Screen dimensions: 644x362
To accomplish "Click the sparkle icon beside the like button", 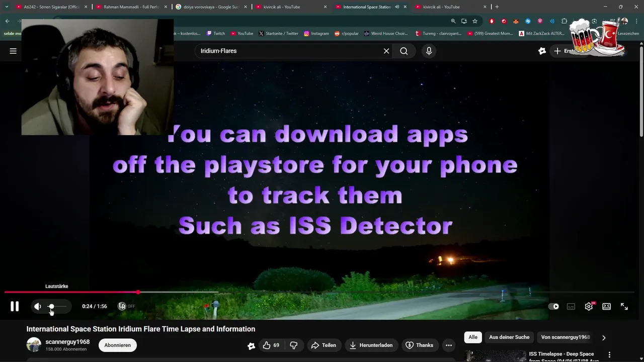I will (252, 346).
